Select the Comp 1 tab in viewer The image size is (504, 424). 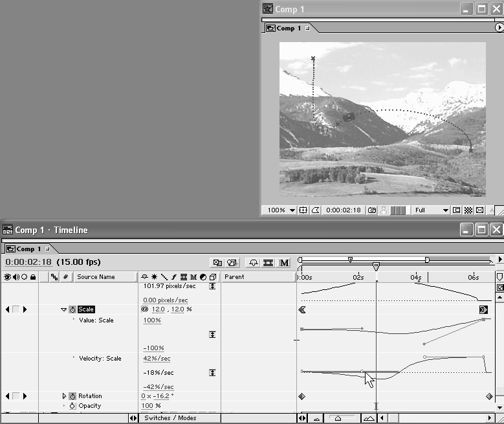coord(290,28)
